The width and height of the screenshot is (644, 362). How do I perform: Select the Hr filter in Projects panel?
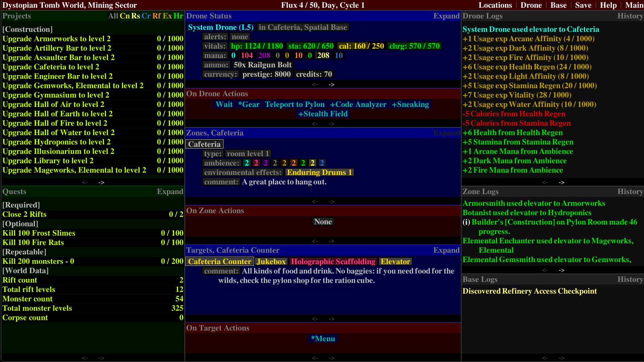point(178,16)
